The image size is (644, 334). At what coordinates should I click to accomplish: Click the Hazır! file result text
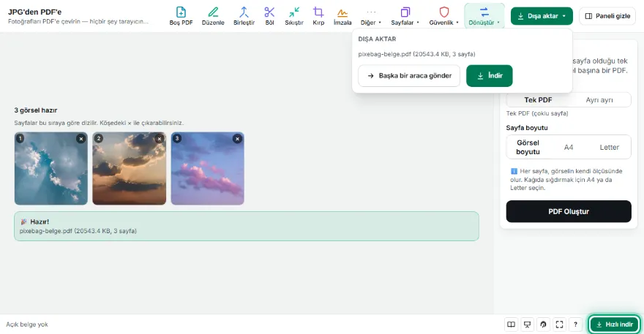(78, 231)
